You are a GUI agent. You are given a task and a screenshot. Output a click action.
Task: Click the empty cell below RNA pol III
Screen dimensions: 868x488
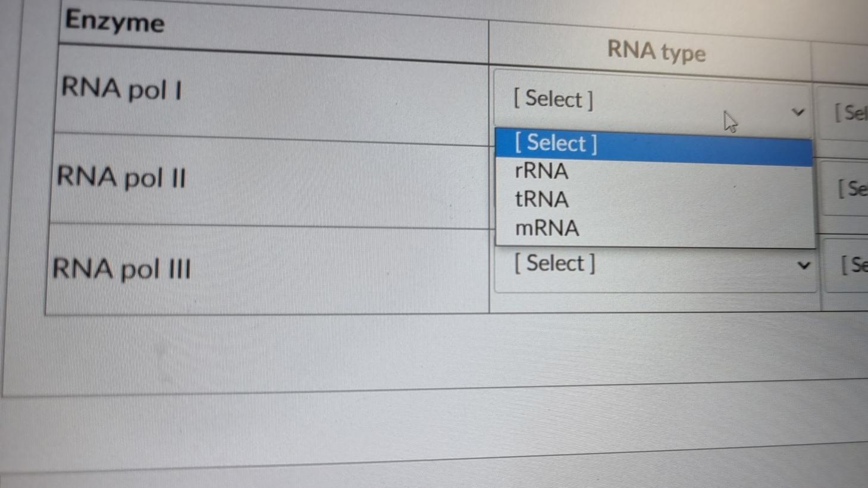click(268, 297)
